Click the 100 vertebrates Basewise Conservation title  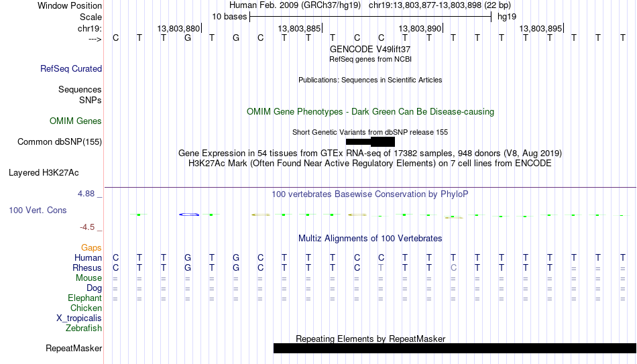coord(370,194)
